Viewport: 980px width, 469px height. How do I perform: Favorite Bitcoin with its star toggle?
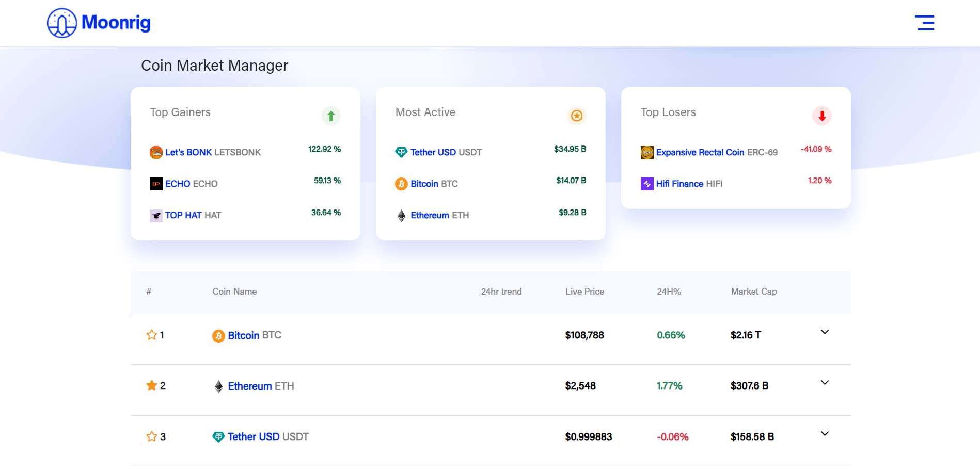(x=151, y=335)
